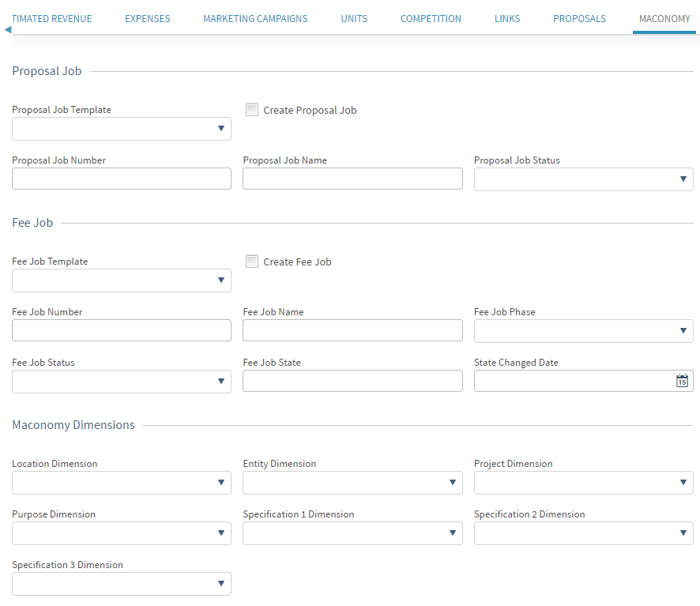This screenshot has width=700, height=606.
Task: Click into the Fee Job State field
Action: click(352, 381)
